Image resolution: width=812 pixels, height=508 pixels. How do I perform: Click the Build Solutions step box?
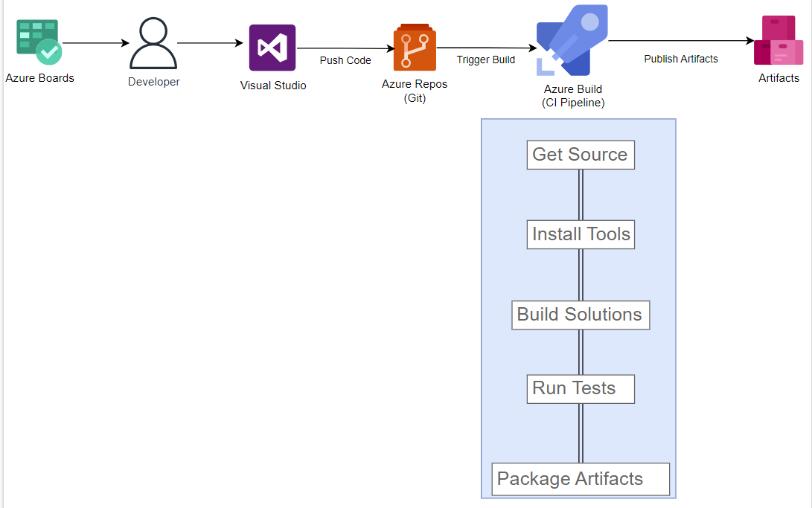click(x=581, y=315)
